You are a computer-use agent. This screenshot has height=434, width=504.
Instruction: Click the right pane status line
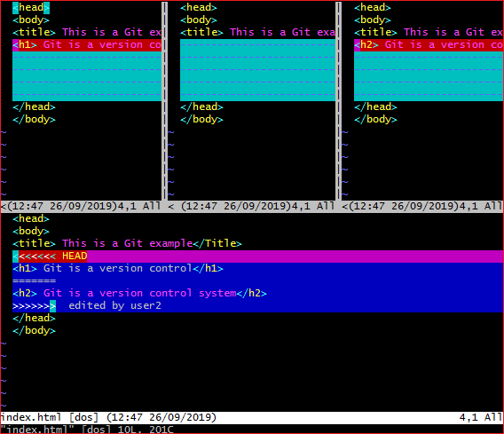422,206
